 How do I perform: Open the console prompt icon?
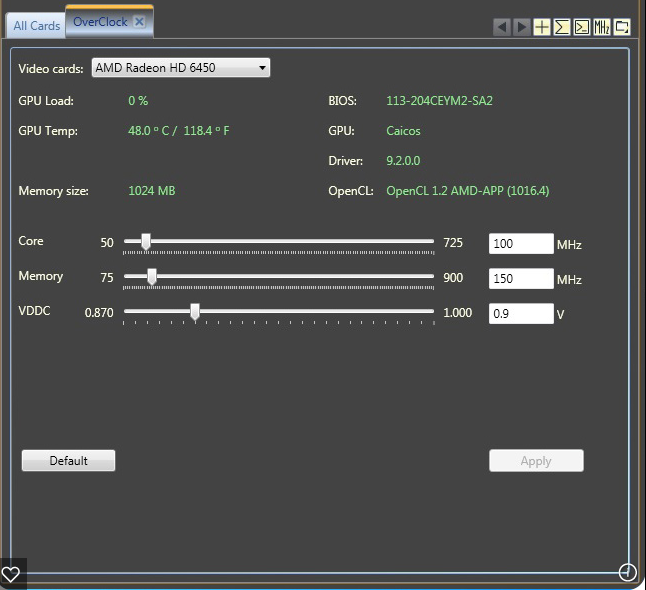[x=582, y=27]
